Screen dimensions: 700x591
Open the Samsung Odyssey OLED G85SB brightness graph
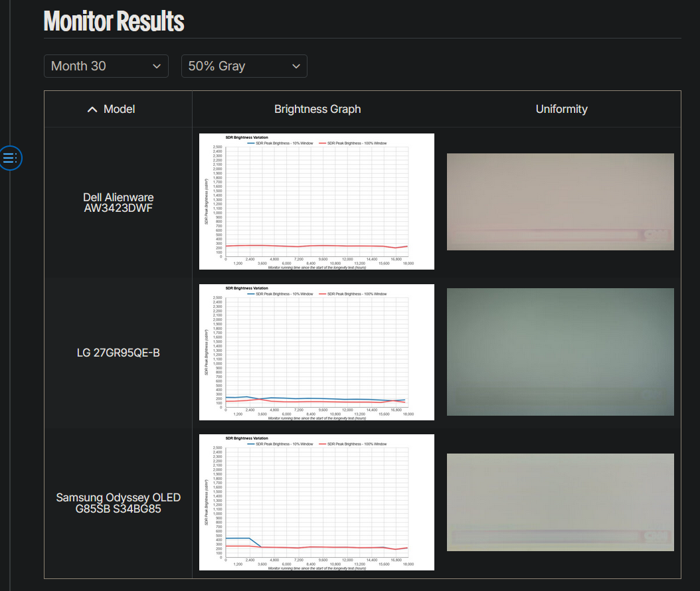tap(317, 502)
